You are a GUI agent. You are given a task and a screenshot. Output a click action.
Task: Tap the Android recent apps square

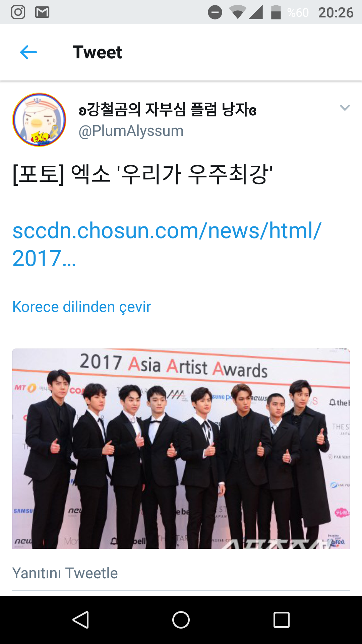click(282, 620)
